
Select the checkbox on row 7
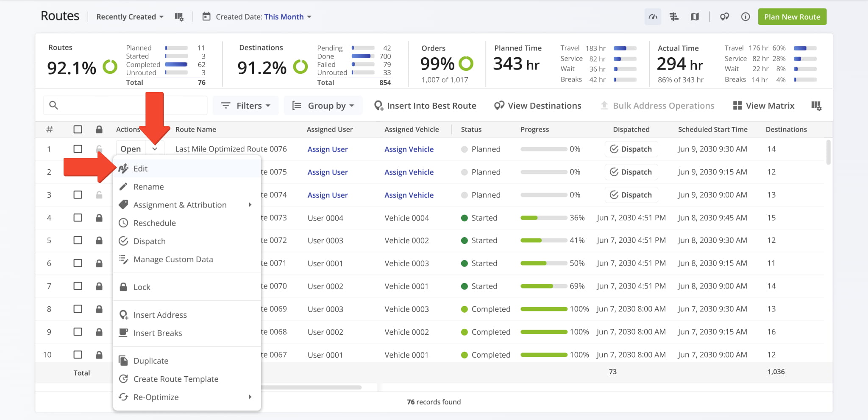point(78,286)
